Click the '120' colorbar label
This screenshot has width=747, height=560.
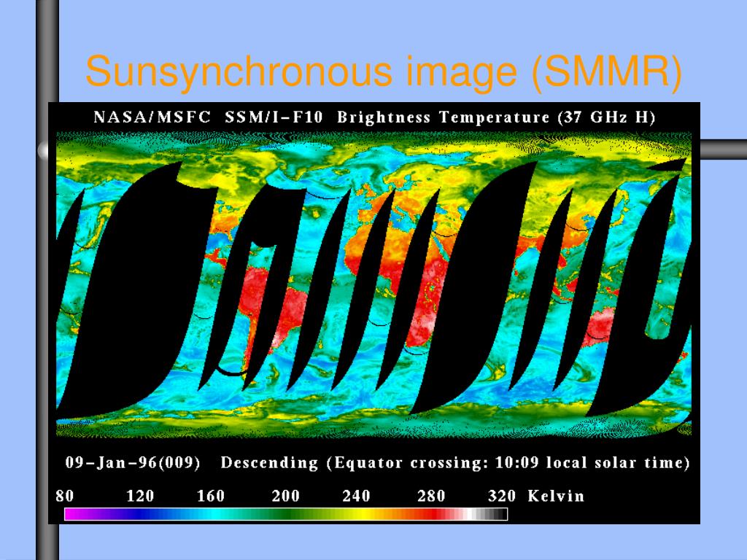(140, 496)
